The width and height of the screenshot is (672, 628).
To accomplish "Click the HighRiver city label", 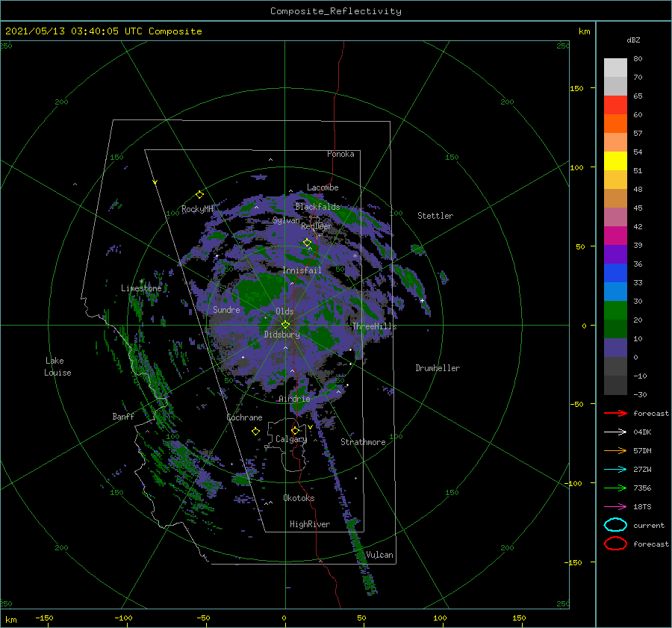I will (x=310, y=524).
